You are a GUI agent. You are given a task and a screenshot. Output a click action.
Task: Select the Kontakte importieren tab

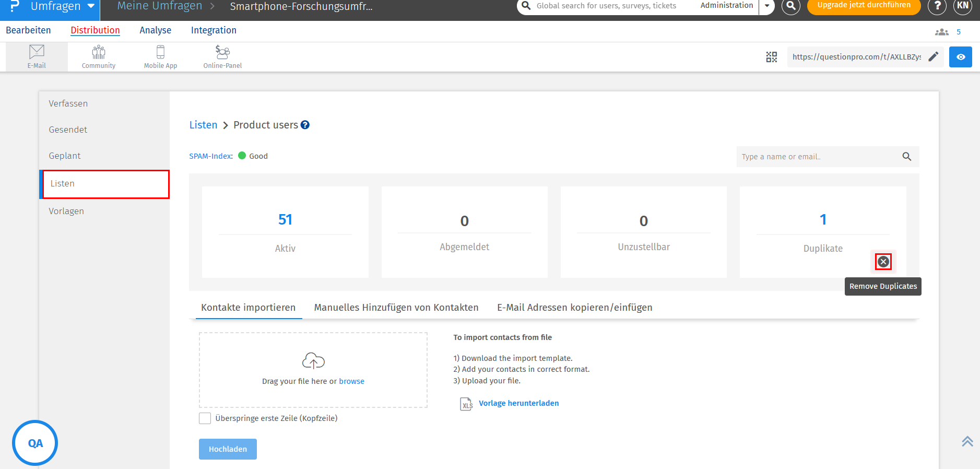point(249,308)
